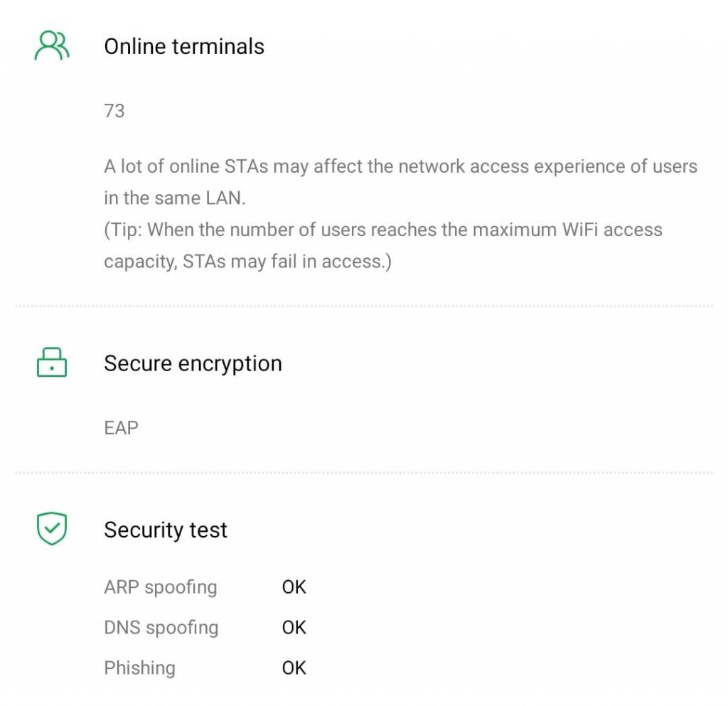
Task: Click the DNS spoofing label
Action: (x=161, y=628)
